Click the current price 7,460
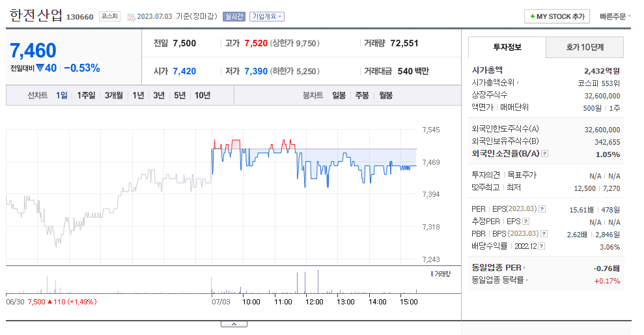The height and width of the screenshot is (335, 644). 33,51
